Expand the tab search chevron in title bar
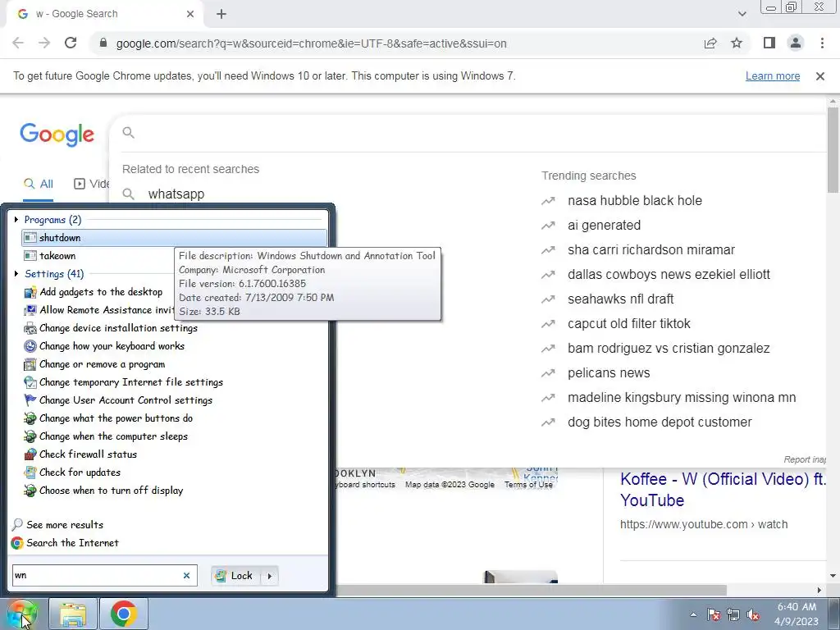The height and width of the screenshot is (630, 840). tap(742, 14)
